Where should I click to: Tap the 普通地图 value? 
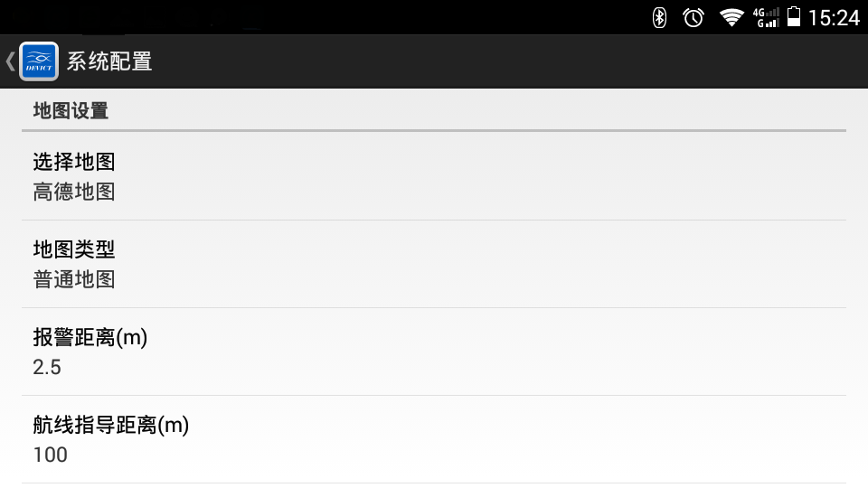[73, 279]
